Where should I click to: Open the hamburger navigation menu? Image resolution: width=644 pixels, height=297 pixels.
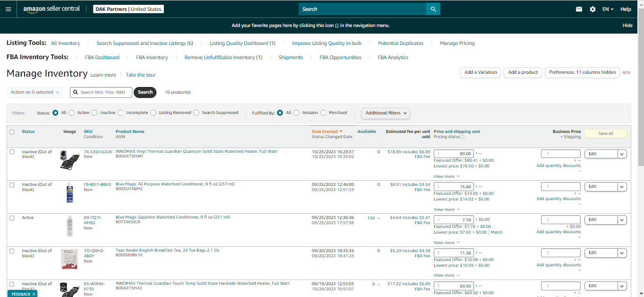click(x=8, y=9)
